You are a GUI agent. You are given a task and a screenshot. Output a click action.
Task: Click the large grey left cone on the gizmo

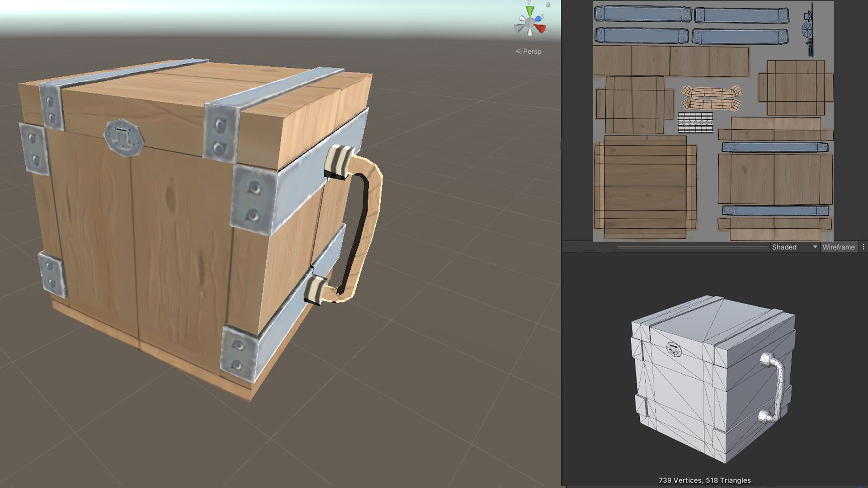point(519,28)
